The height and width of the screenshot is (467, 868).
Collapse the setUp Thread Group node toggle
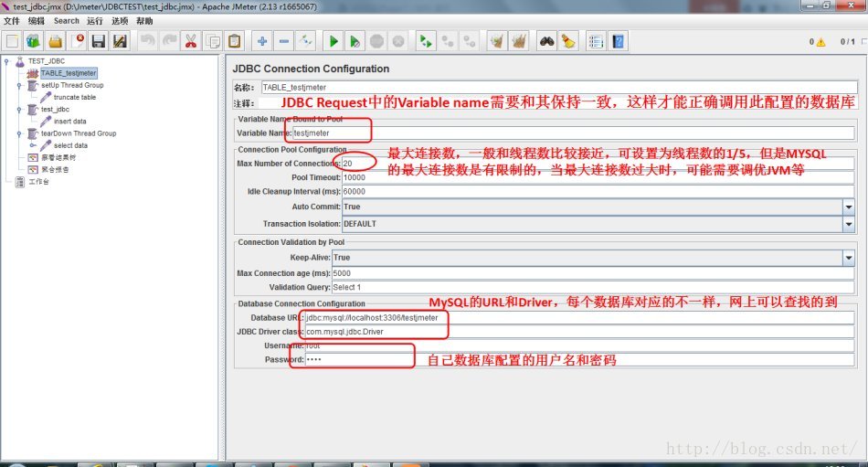(x=19, y=86)
